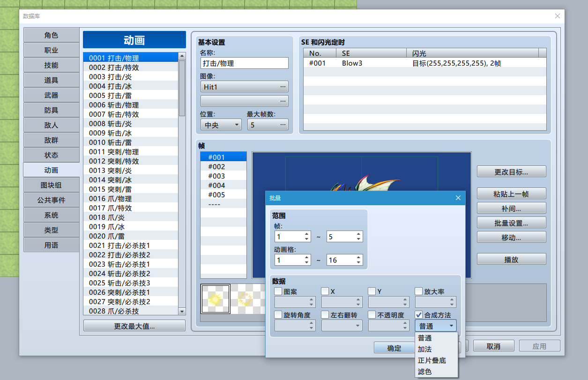Switch to the 角色 tab
Image resolution: width=588 pixels, height=380 pixels.
[x=52, y=35]
